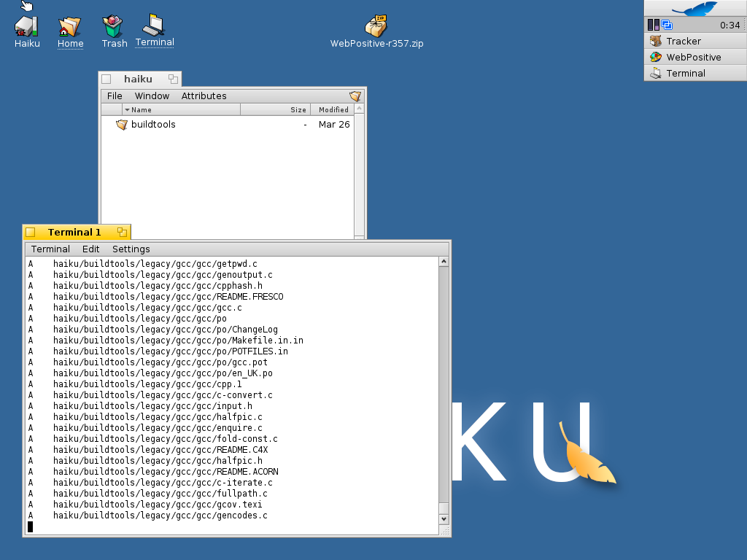
Task: Click the workspaces icon in Deskbar tray
Action: pos(667,25)
